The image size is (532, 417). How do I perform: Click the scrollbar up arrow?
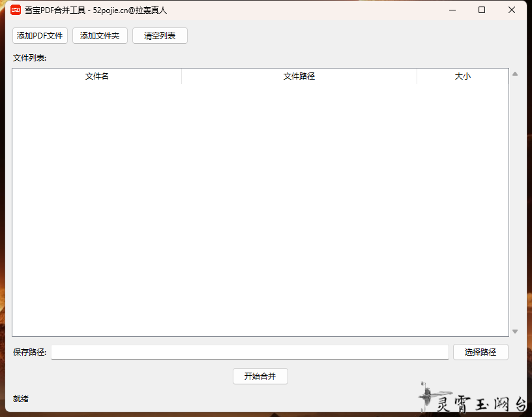click(515, 74)
